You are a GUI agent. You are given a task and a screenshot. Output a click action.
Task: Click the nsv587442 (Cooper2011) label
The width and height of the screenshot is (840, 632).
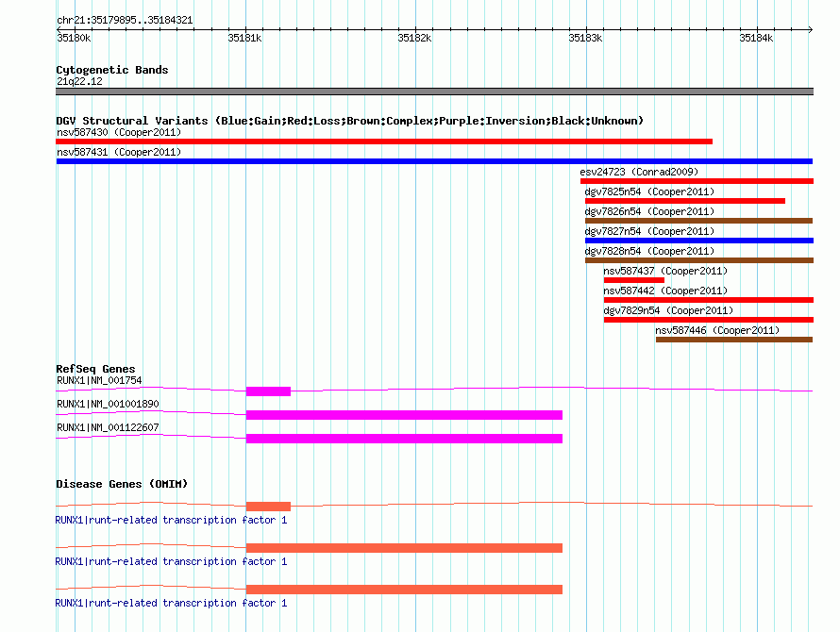pyautogui.click(x=666, y=291)
